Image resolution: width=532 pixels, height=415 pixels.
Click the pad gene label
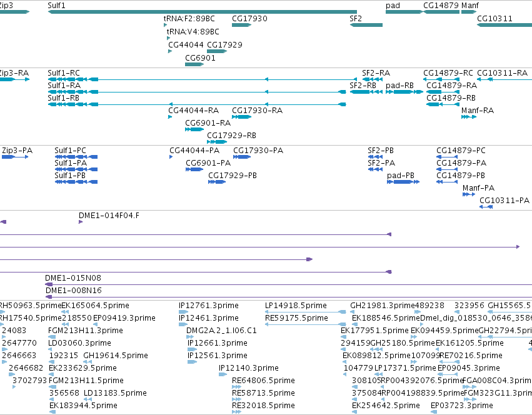coord(393,6)
